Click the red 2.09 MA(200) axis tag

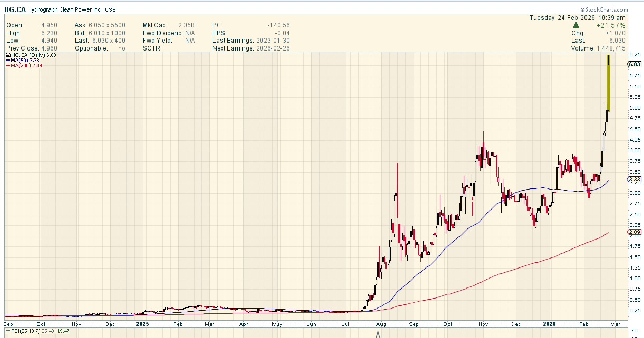click(634, 232)
